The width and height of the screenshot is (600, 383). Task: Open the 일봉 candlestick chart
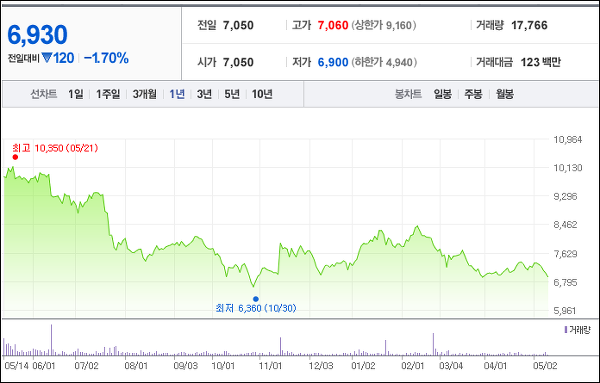coord(442,94)
